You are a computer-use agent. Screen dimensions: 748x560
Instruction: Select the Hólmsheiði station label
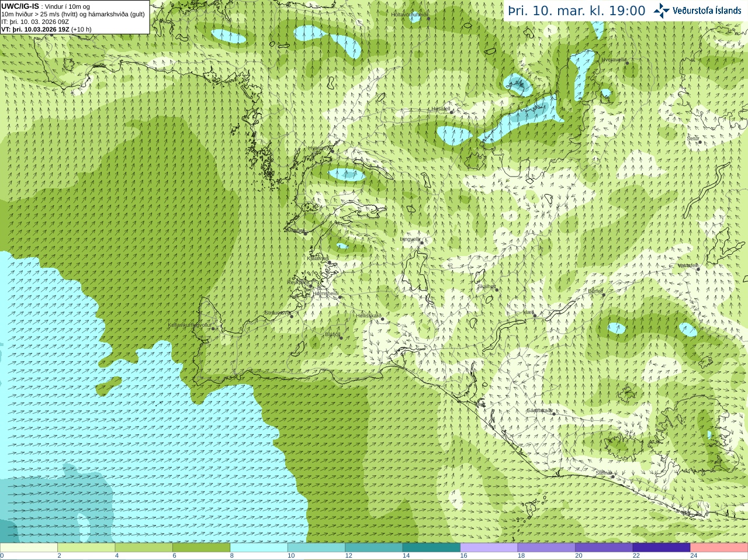pyautogui.click(x=325, y=293)
